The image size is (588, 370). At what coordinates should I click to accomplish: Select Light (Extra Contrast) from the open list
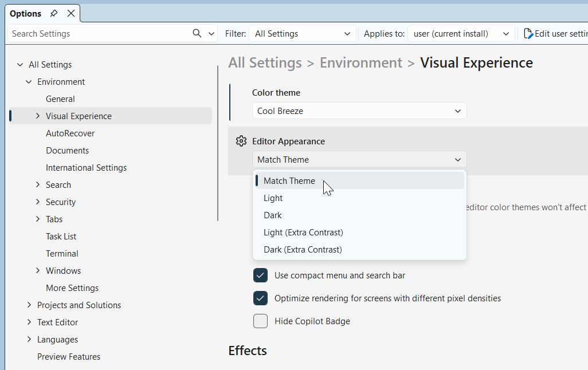tap(303, 232)
